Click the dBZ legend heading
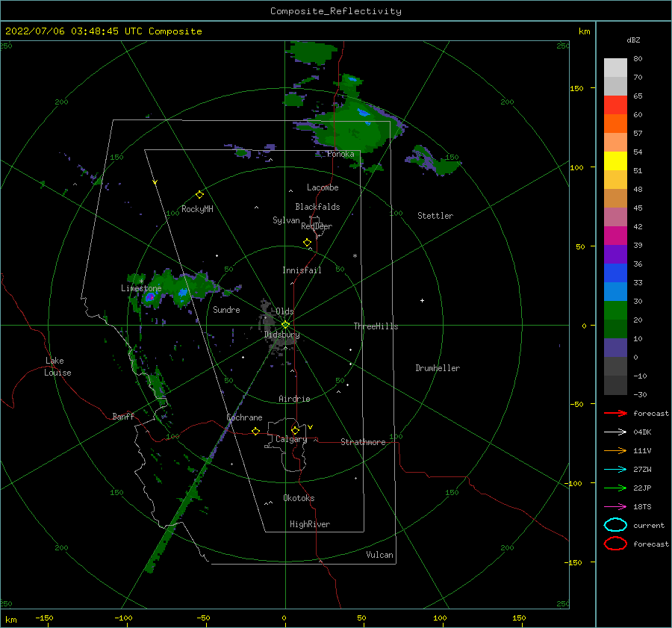Screen dimensions: 672x628 pos(633,40)
